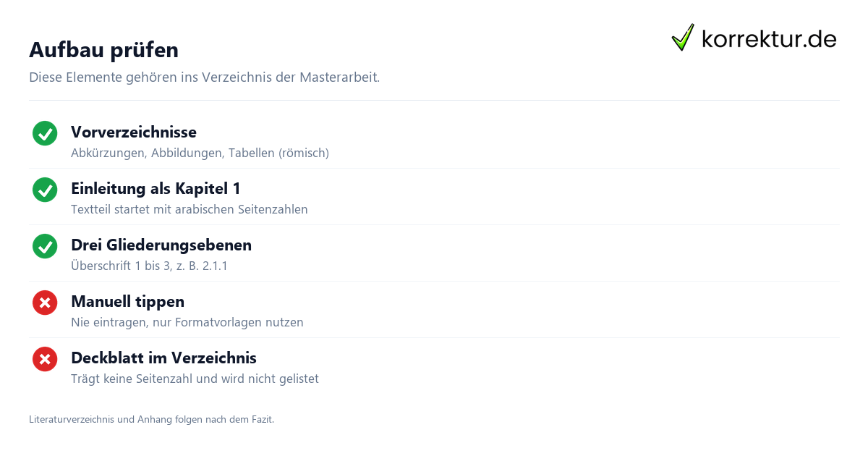Open the korrektur.de logo text
This screenshot has width=868, height=456.
point(769,38)
